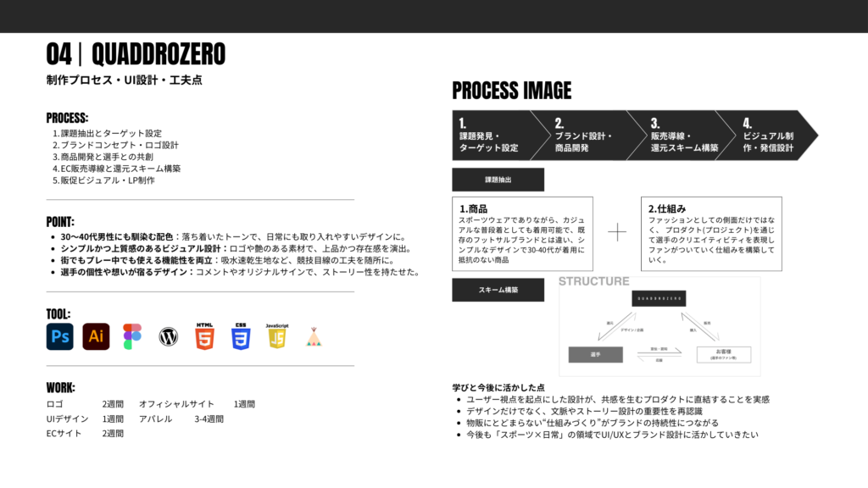Click the plus sign between the two boxes

[618, 231]
